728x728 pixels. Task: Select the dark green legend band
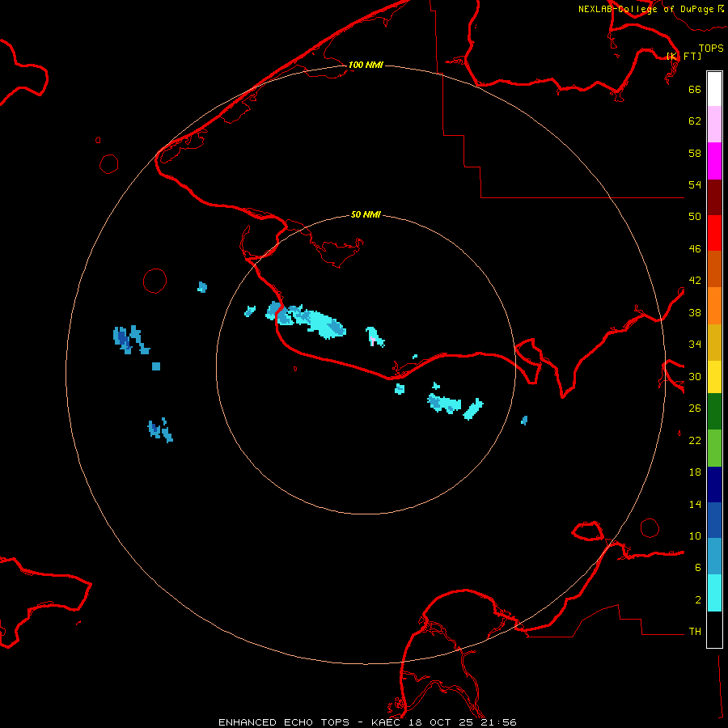pyautogui.click(x=714, y=412)
